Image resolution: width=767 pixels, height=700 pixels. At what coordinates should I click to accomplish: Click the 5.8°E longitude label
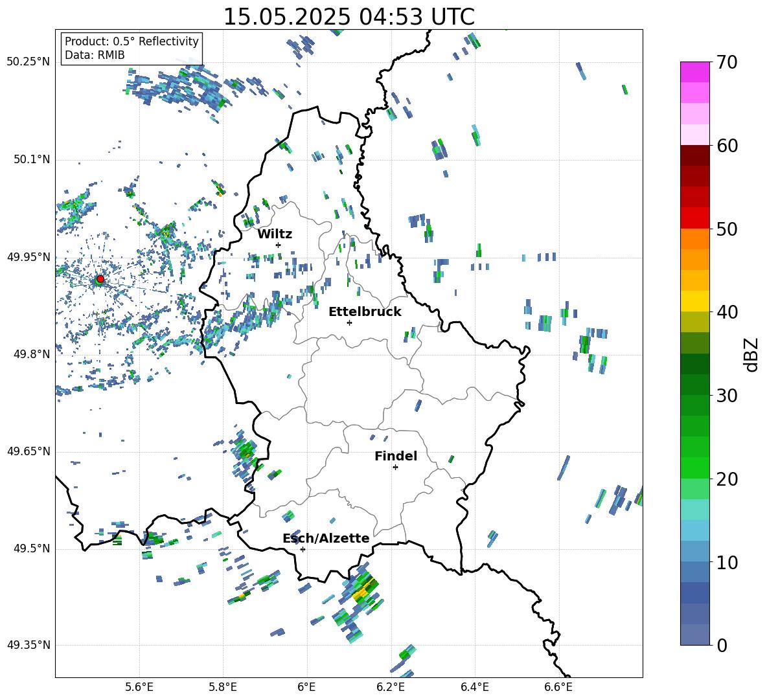[223, 687]
